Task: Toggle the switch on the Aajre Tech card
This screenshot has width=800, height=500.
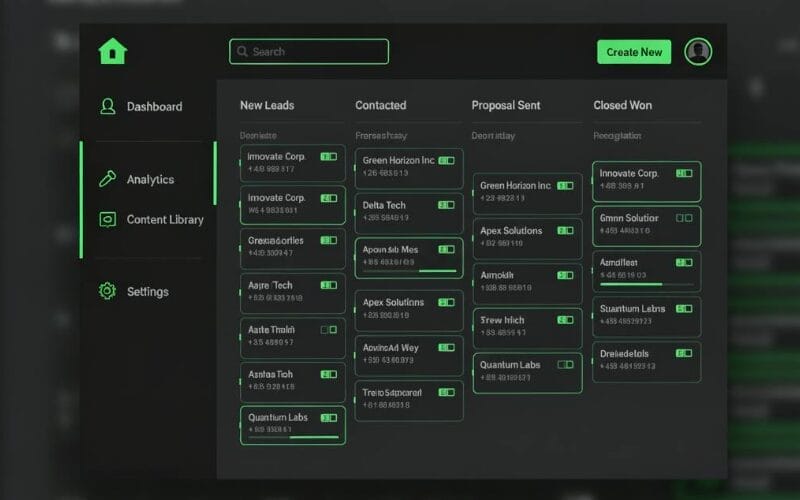Action: click(329, 285)
